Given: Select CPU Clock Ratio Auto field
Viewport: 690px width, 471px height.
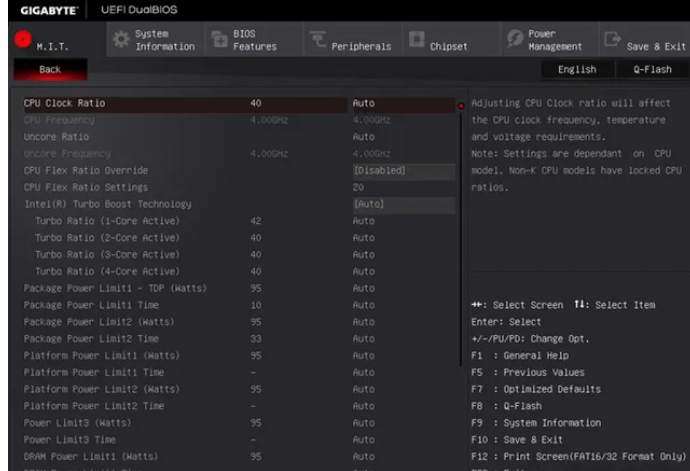Looking at the screenshot, I should 403,103.
